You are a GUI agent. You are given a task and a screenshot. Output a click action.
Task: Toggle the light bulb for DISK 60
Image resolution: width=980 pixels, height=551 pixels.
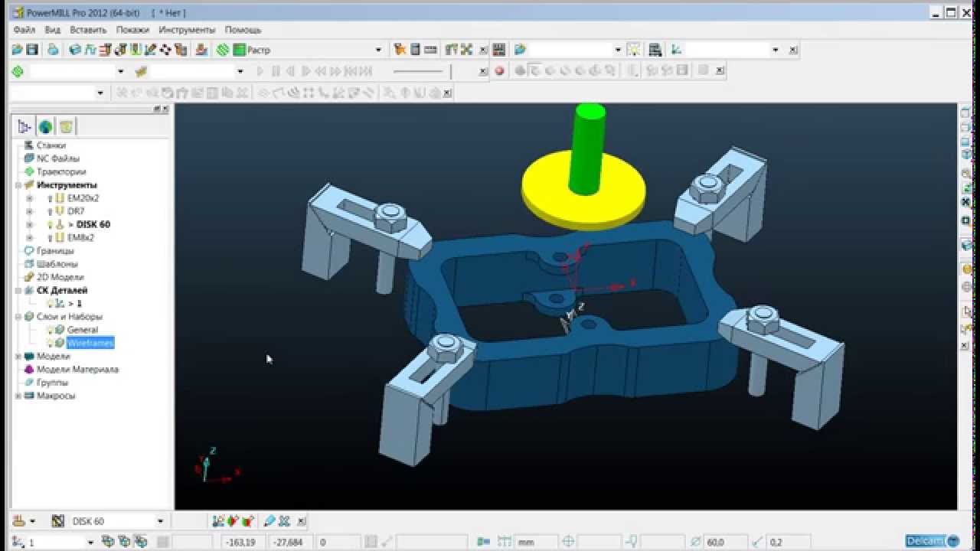50,224
